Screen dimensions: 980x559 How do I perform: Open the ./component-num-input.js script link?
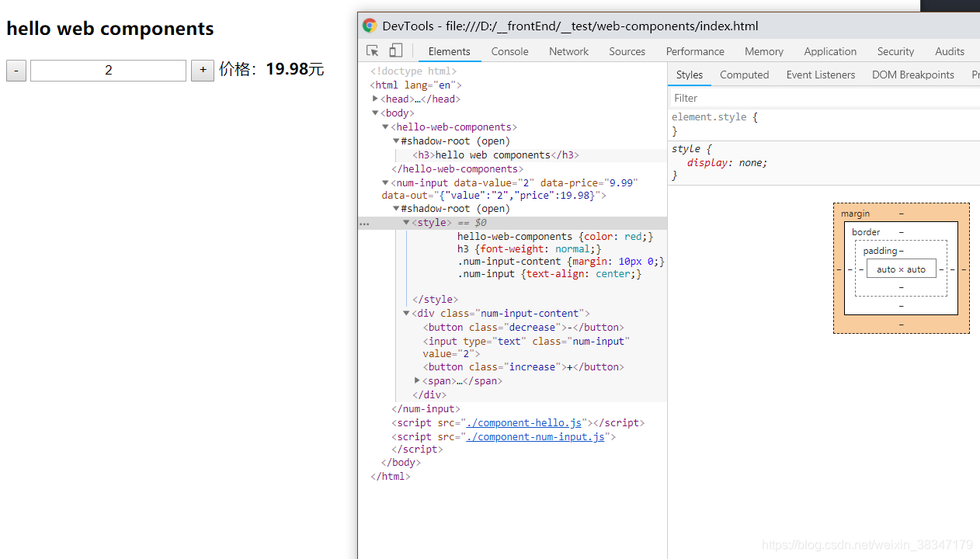(535, 437)
